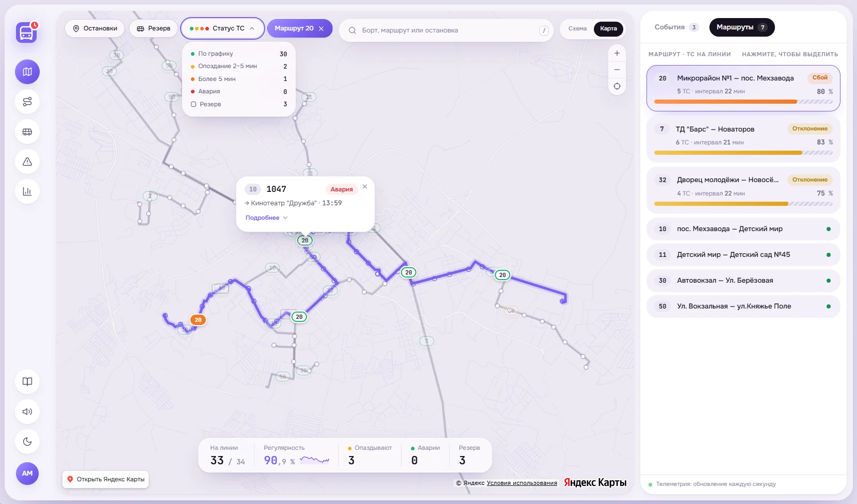
Task: Zoom out the map with minus
Action: click(617, 70)
